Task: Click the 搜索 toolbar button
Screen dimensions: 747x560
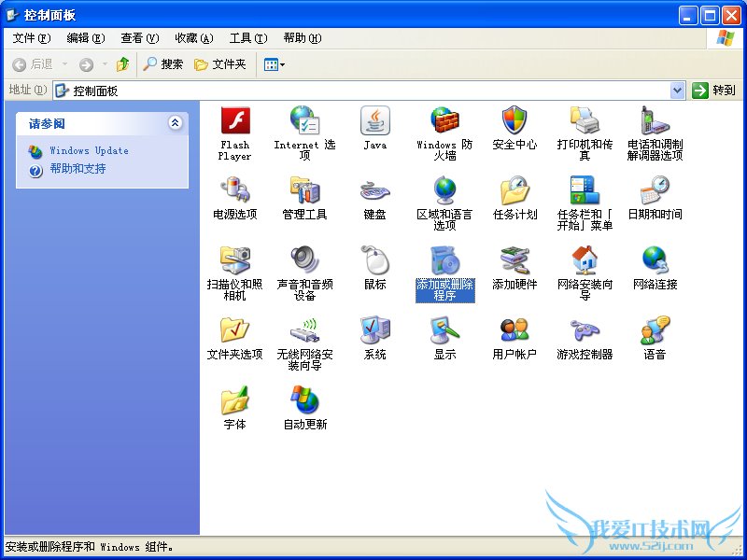Action: coord(163,64)
